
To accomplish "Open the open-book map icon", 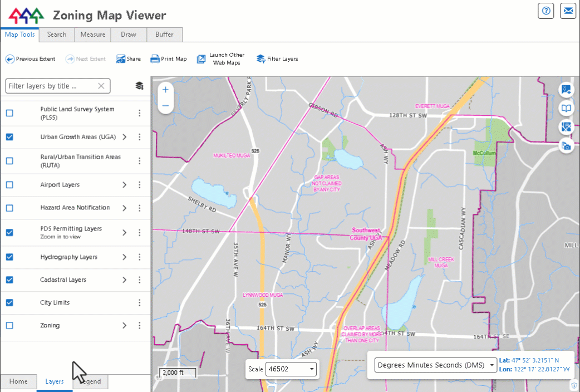I will click(566, 108).
